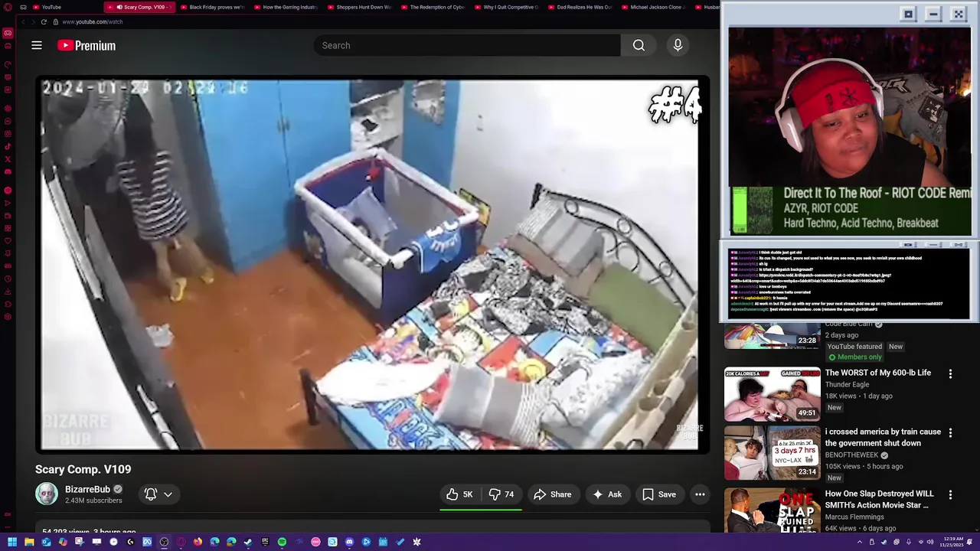Open the notification center bell in tray
980x551 pixels.
(969, 542)
